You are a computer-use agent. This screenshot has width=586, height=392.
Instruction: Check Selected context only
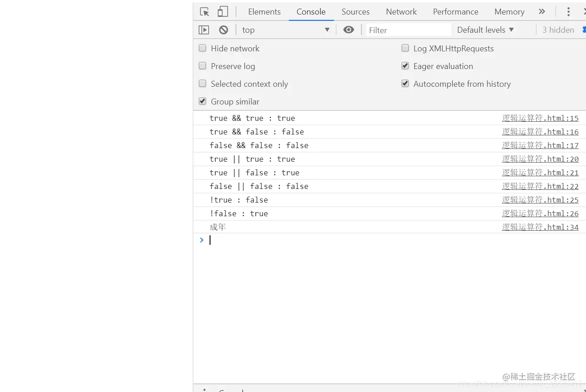point(203,84)
